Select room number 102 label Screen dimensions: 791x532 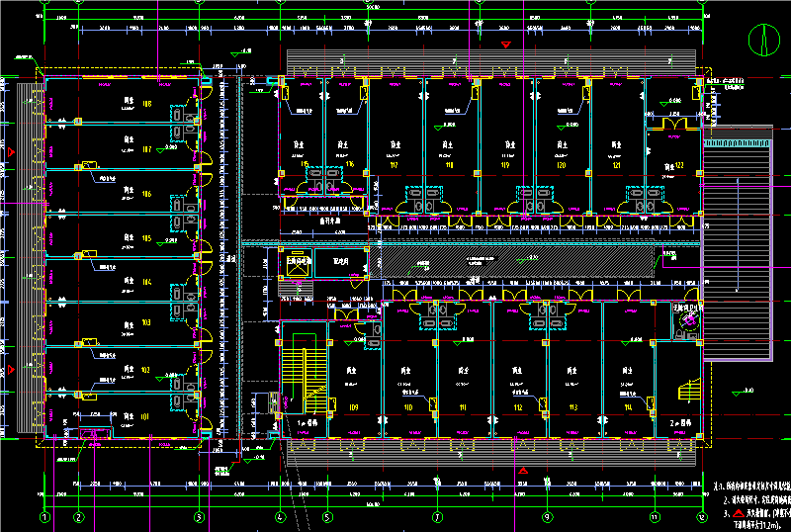click(145, 370)
